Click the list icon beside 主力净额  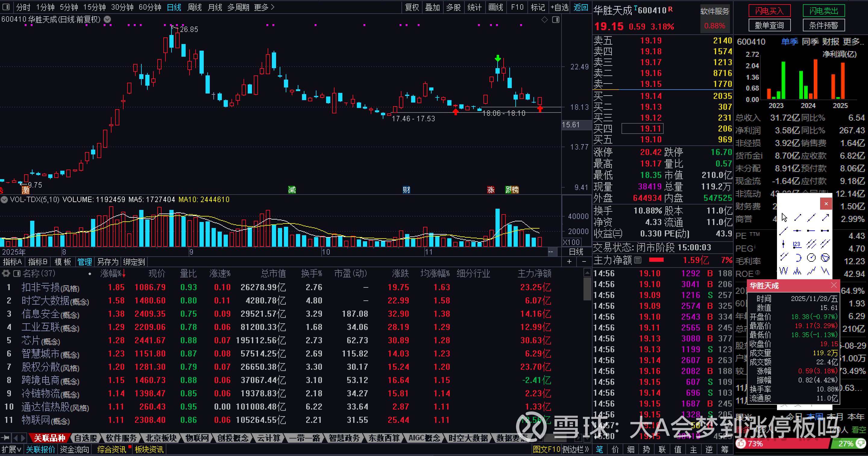[x=637, y=260]
